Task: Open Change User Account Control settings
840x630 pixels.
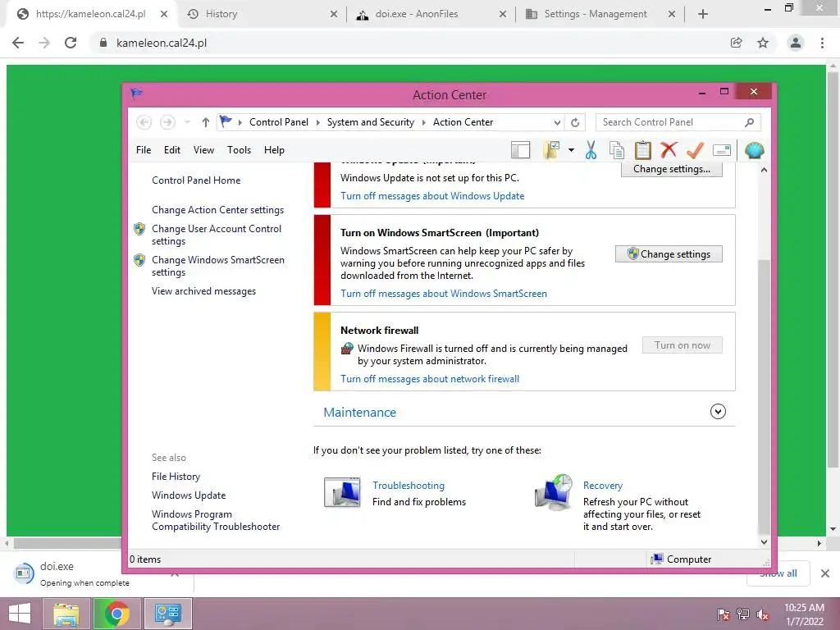Action: pos(217,235)
